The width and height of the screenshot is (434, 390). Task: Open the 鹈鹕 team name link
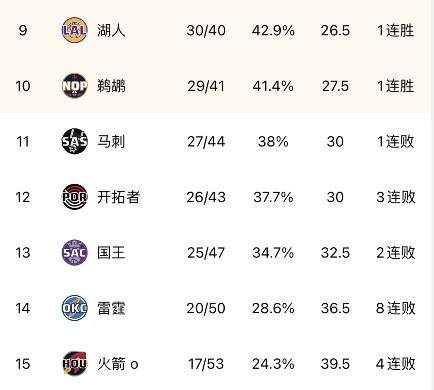pos(111,86)
